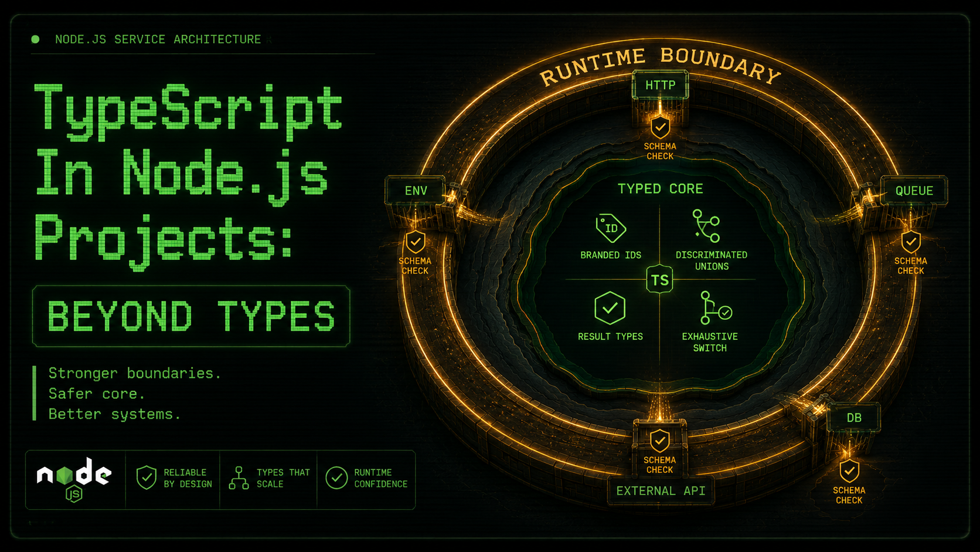Click the checkmark circle beside Runtime Confidence
This screenshot has width=980, height=552.
tap(336, 478)
